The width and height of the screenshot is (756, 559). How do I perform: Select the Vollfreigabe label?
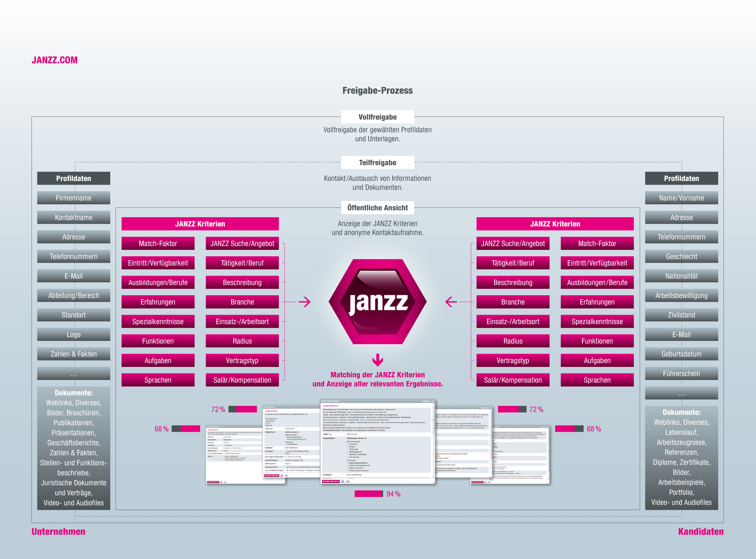pos(377,117)
